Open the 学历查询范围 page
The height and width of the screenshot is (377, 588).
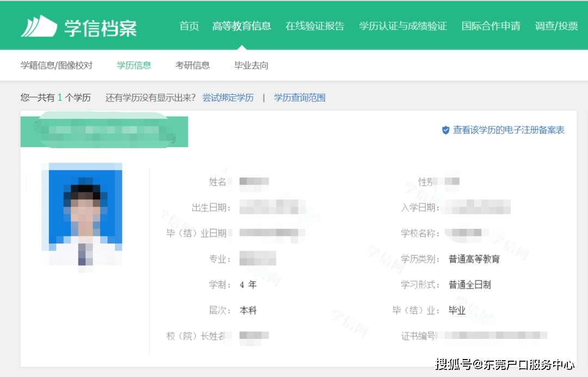coord(299,98)
